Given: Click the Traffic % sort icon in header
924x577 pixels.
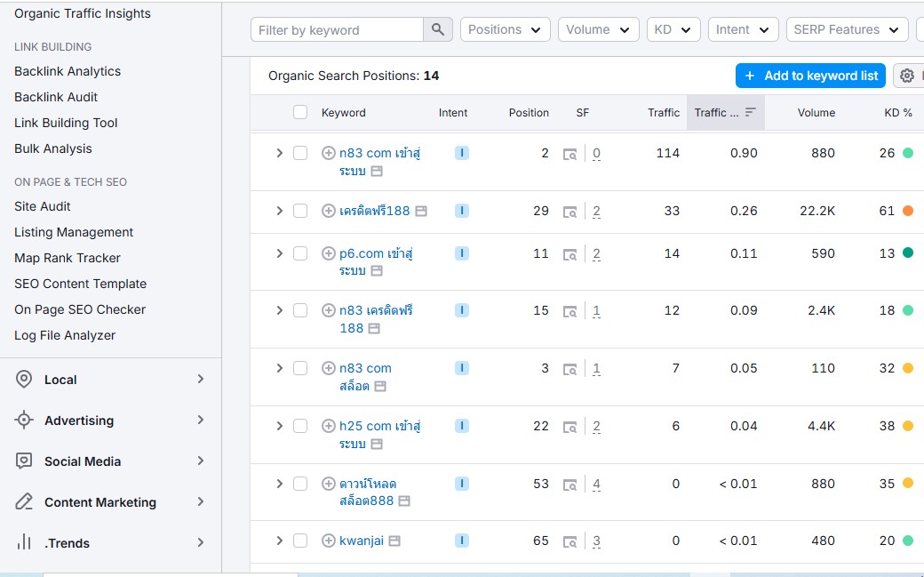Looking at the screenshot, I should click(x=751, y=113).
